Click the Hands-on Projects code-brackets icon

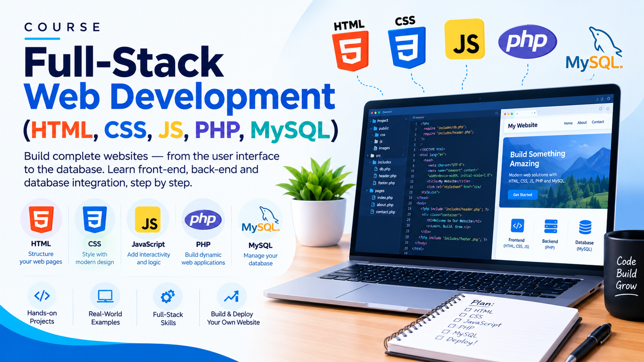point(42,296)
